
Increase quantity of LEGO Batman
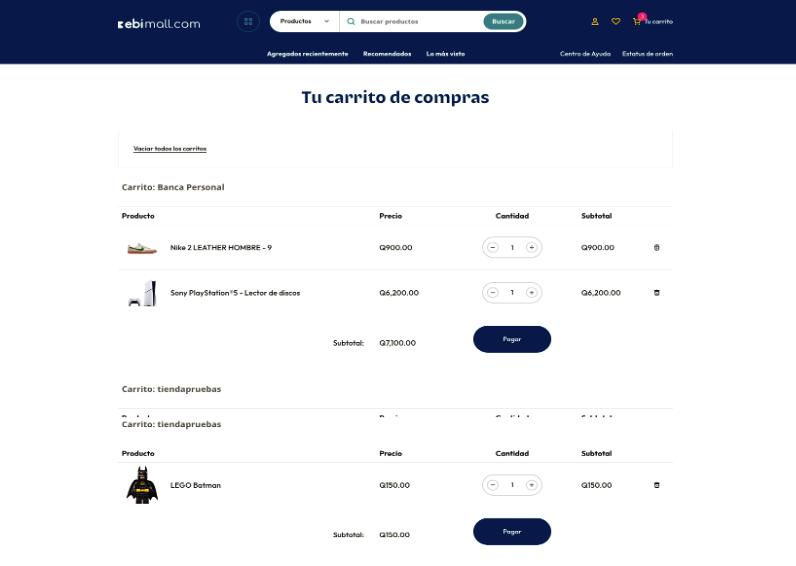click(532, 485)
